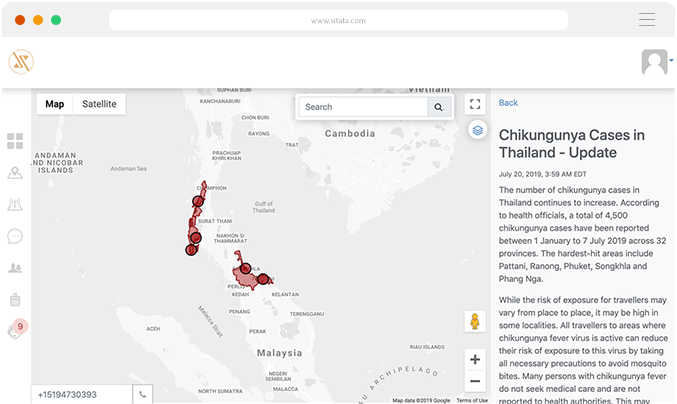The image size is (677, 404).
Task: Zoom in on the map
Action: pyautogui.click(x=475, y=359)
